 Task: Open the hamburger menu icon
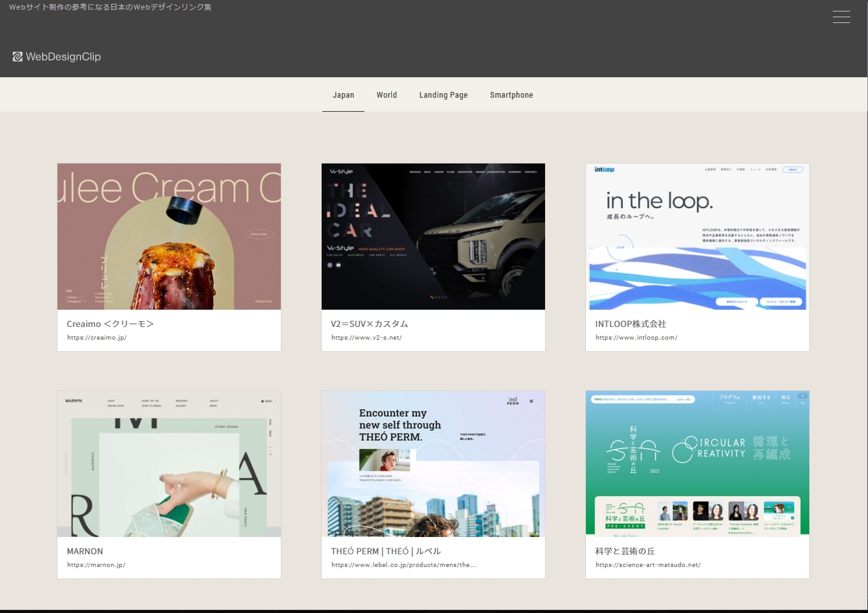pos(841,17)
